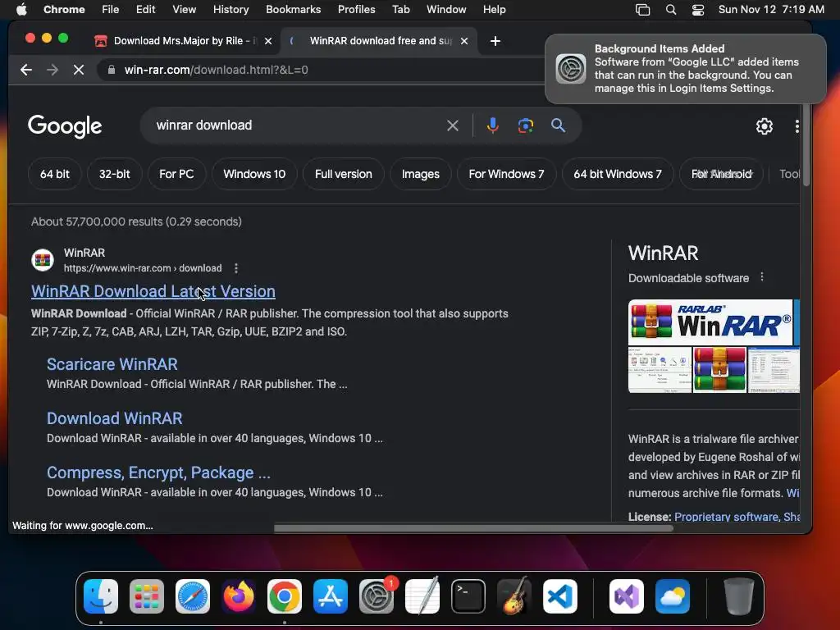Select the For Windows 7 chip

point(506,174)
